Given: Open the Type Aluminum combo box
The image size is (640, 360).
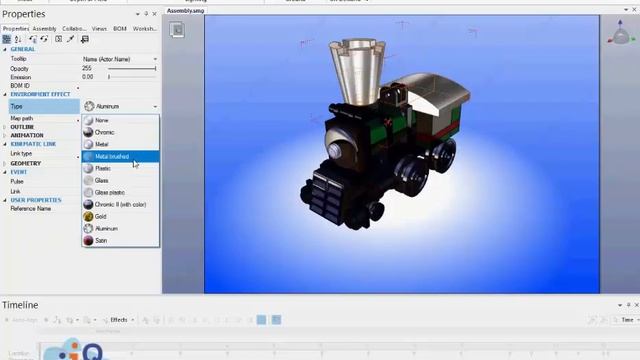Looking at the screenshot, I should 120,107.
